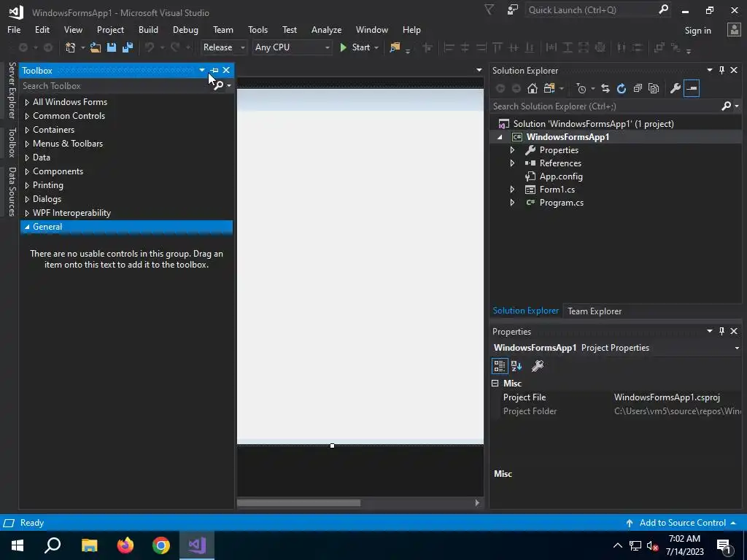Open the Debug menu
747x560 pixels.
(185, 29)
